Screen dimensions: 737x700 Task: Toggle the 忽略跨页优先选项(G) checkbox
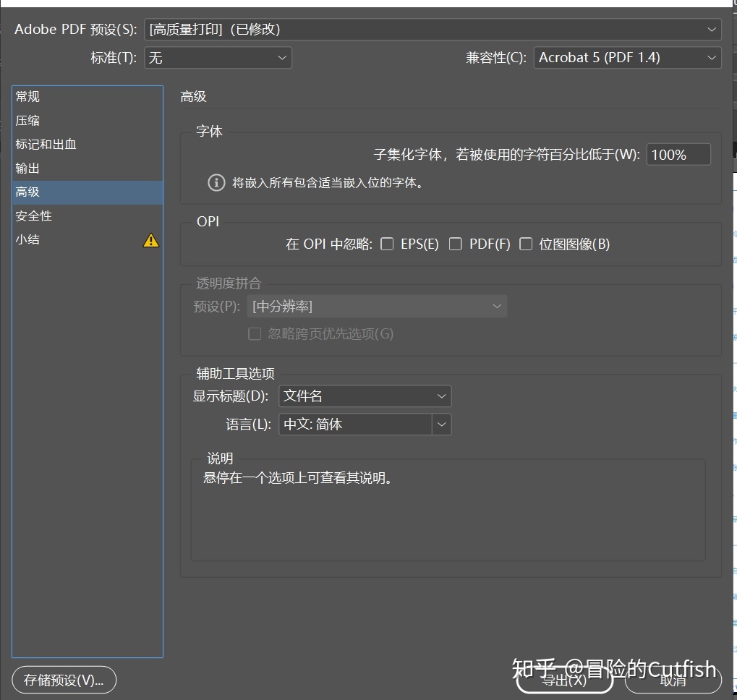255,333
